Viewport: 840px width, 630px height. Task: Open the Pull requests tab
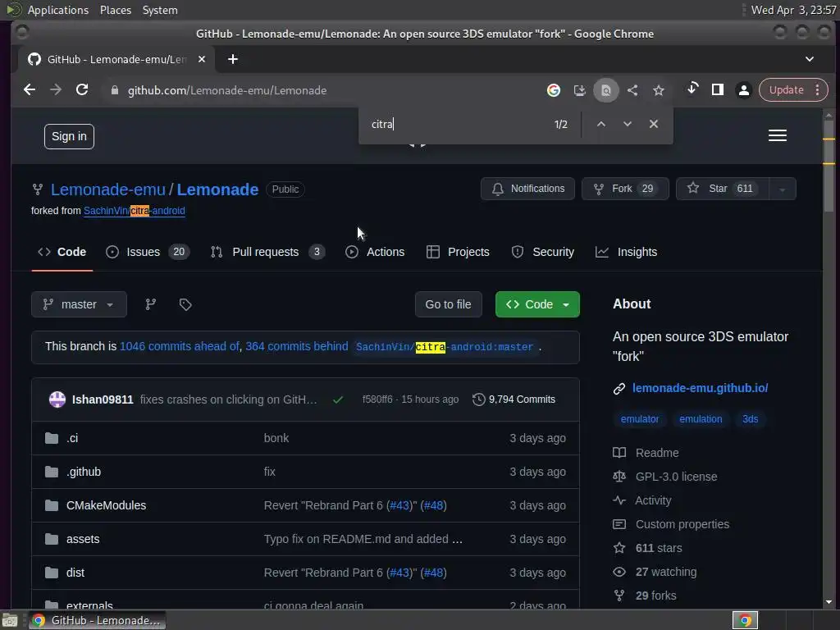tap(268, 252)
